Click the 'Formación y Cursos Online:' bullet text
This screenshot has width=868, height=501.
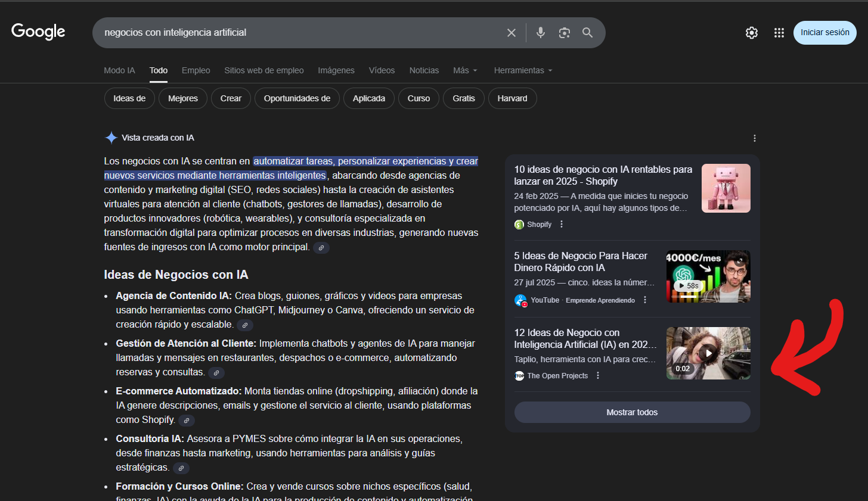coord(179,486)
